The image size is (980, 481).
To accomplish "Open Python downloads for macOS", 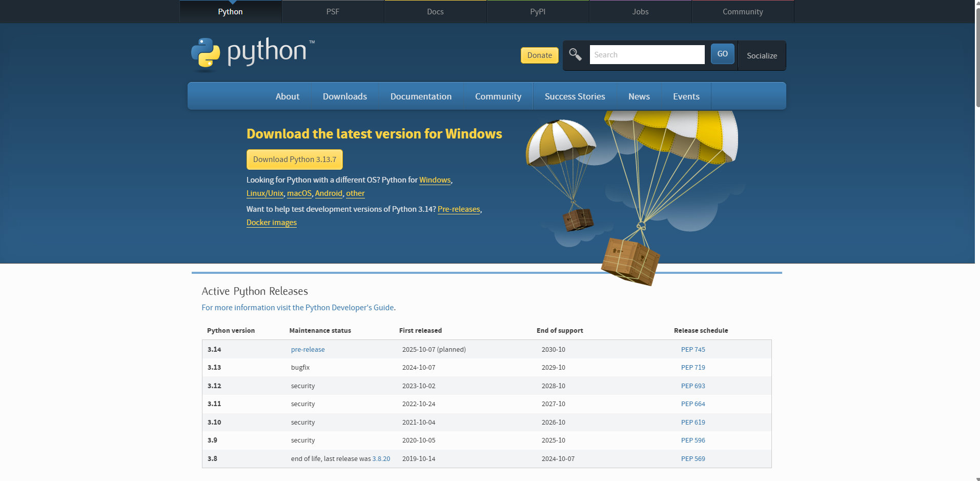I will coord(299,193).
